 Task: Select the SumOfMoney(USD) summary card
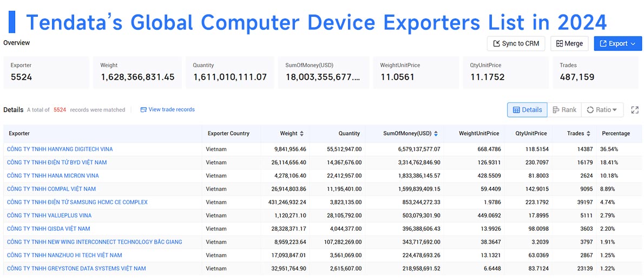pyautogui.click(x=323, y=72)
